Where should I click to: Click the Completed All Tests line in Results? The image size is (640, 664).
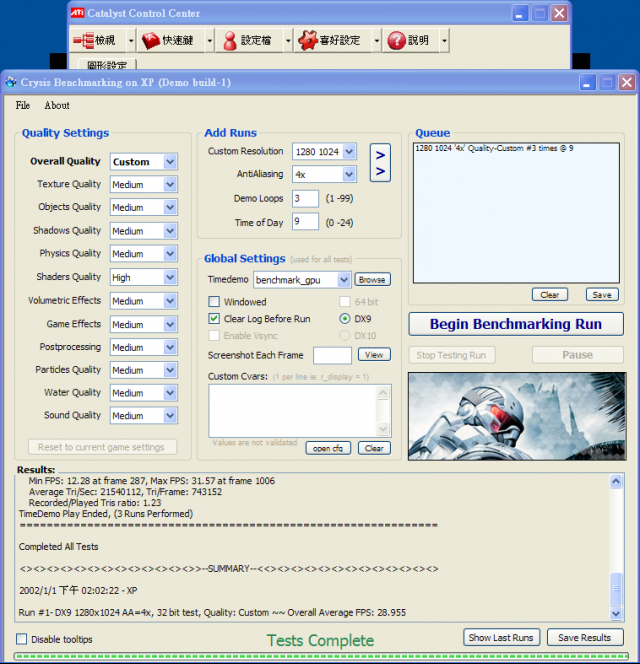point(58,547)
